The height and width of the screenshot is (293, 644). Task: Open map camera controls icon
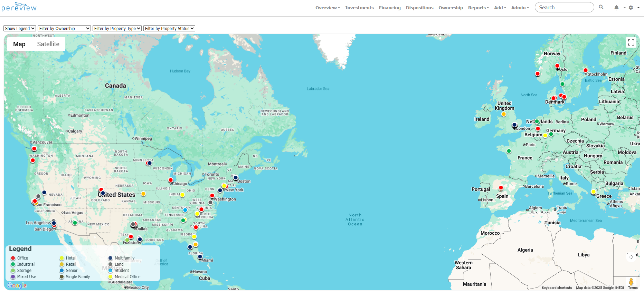point(631,257)
